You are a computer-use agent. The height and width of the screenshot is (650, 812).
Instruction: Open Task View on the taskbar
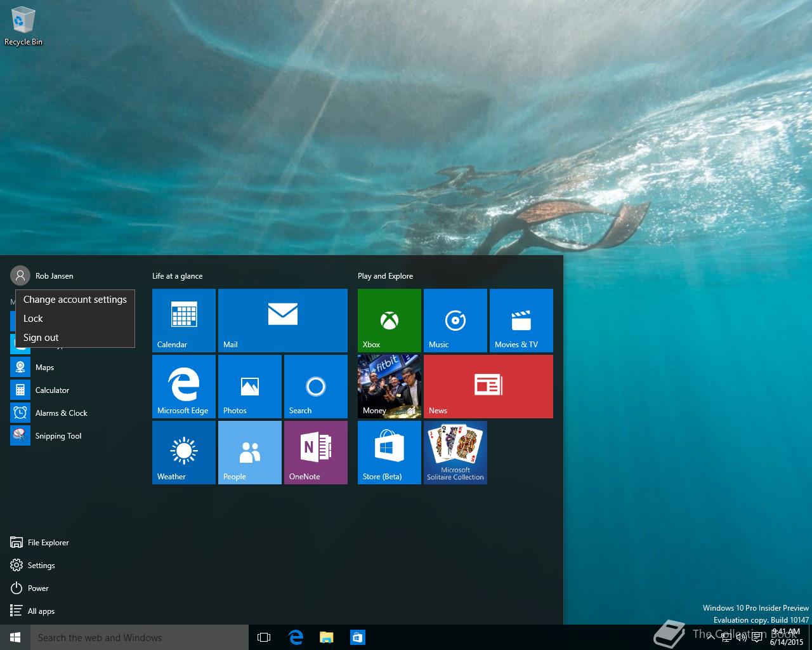point(263,637)
